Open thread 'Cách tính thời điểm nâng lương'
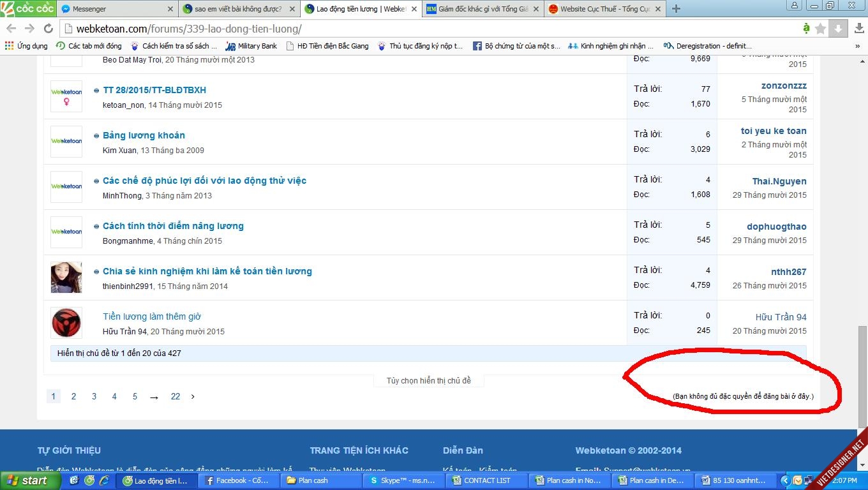The image size is (868, 490). [173, 226]
